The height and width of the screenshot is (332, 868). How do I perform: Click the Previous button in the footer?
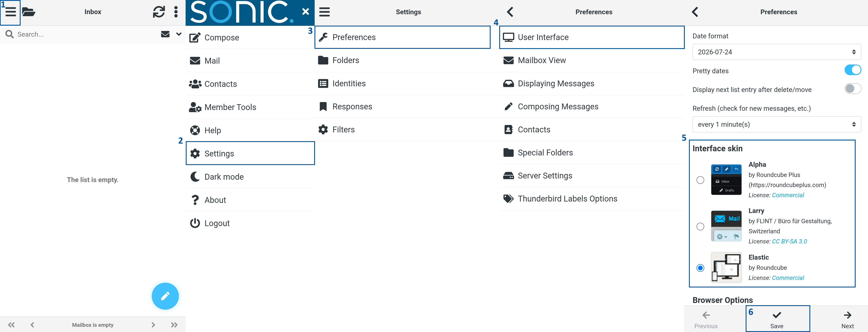pos(706,319)
